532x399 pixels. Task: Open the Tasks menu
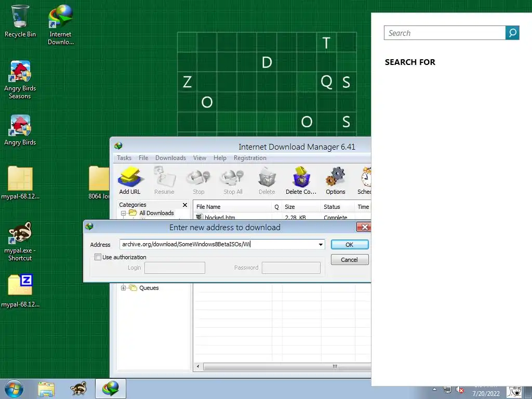[124, 158]
